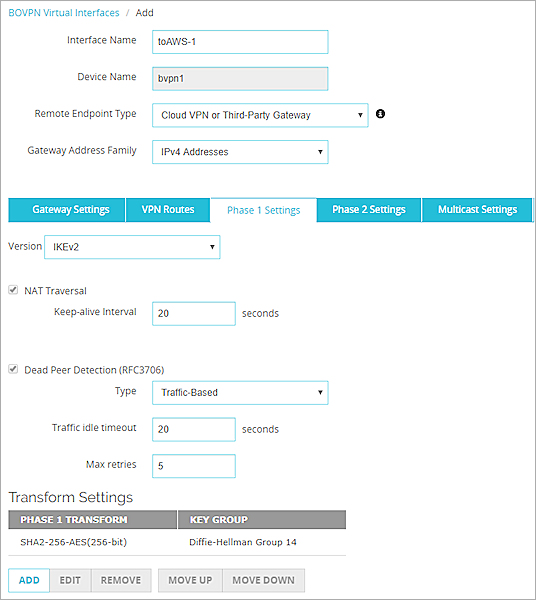Image resolution: width=536 pixels, height=600 pixels.
Task: Click the REMOVE transform button
Action: 121,580
